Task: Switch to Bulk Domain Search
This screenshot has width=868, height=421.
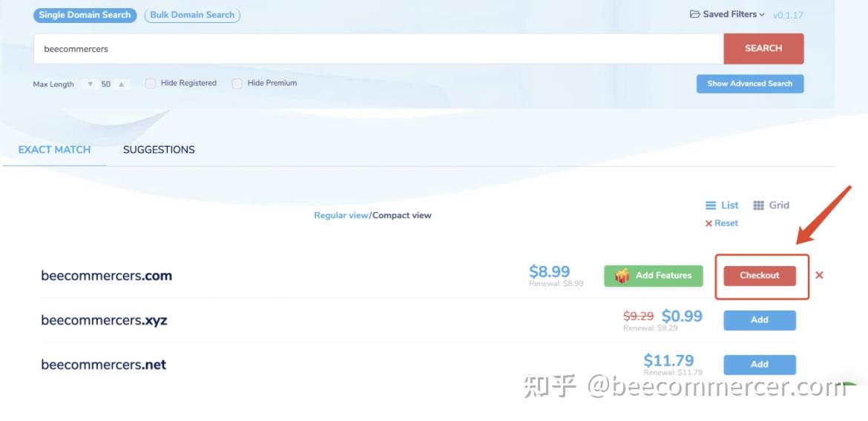Action: click(x=192, y=15)
